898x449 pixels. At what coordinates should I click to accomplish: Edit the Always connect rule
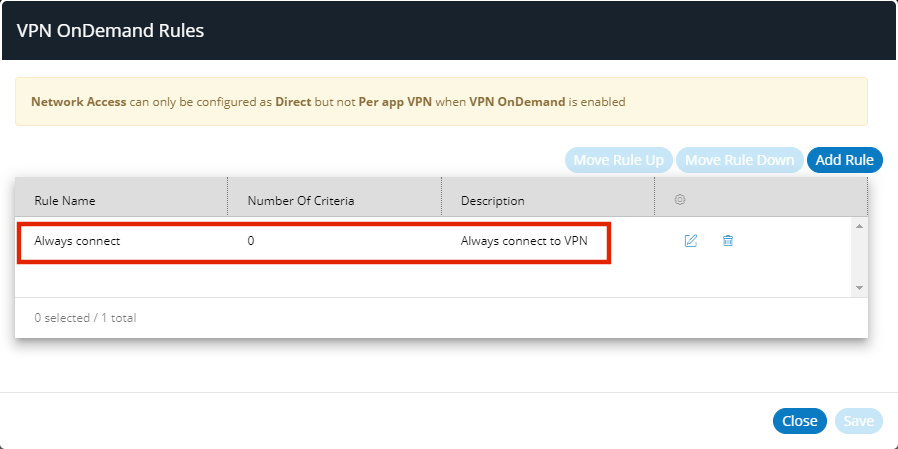tap(690, 241)
